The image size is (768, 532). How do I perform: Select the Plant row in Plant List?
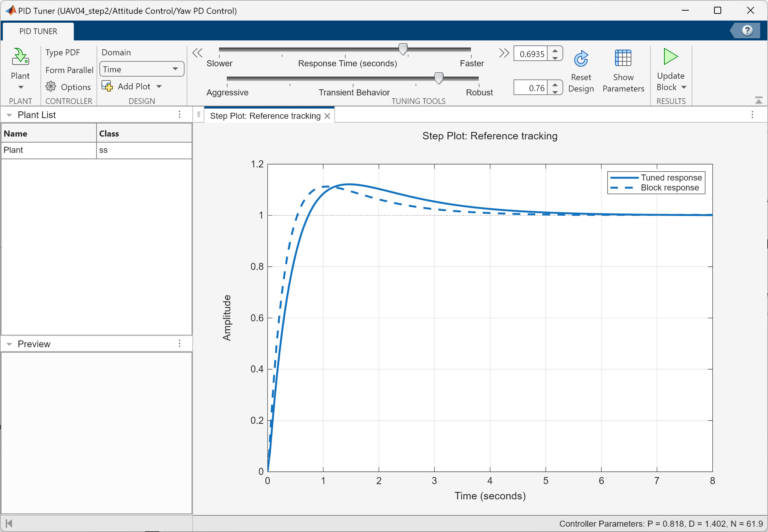(x=97, y=150)
